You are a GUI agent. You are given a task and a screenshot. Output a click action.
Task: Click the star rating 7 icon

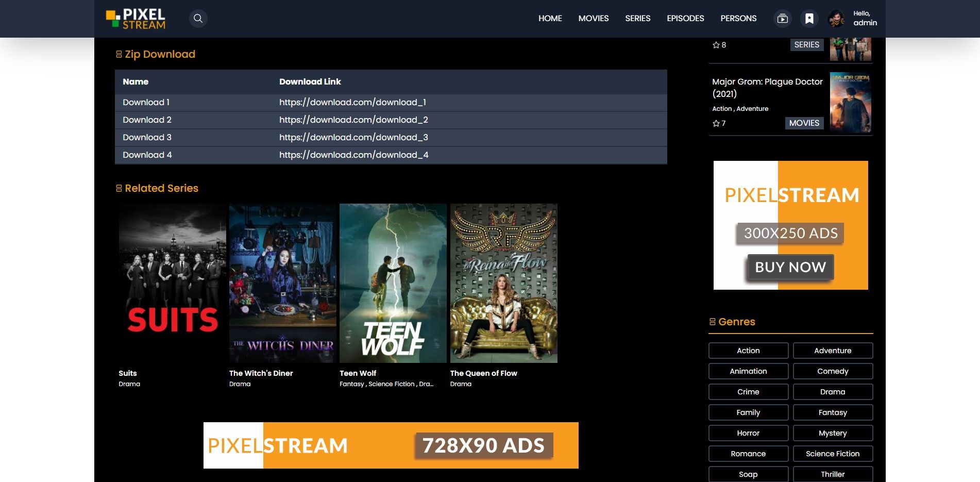point(716,123)
